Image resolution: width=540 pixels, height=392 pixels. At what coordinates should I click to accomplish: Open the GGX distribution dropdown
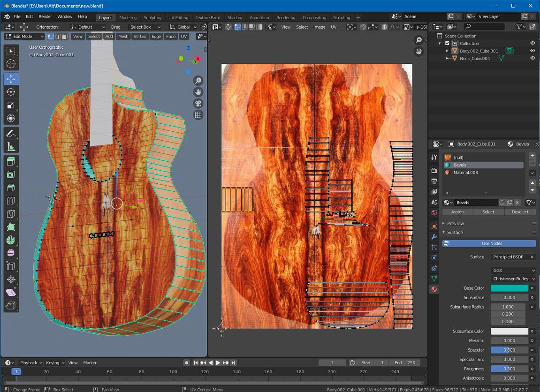pos(512,270)
